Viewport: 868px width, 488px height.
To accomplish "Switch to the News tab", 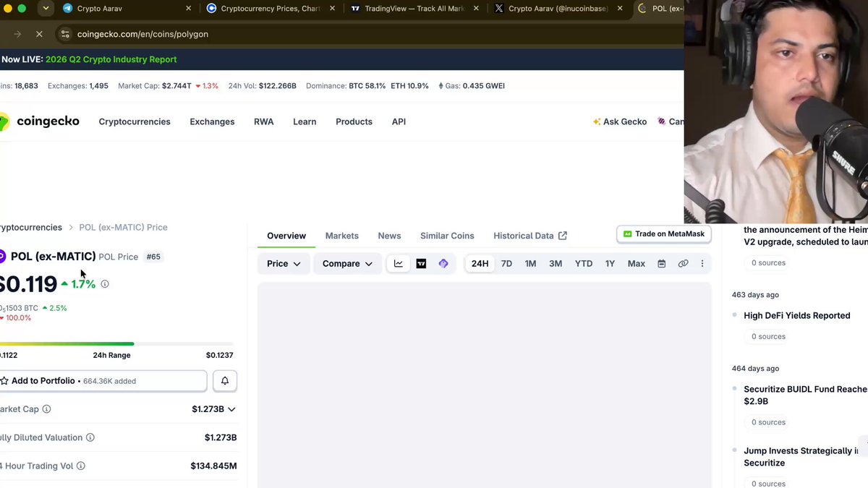I will pyautogui.click(x=389, y=236).
